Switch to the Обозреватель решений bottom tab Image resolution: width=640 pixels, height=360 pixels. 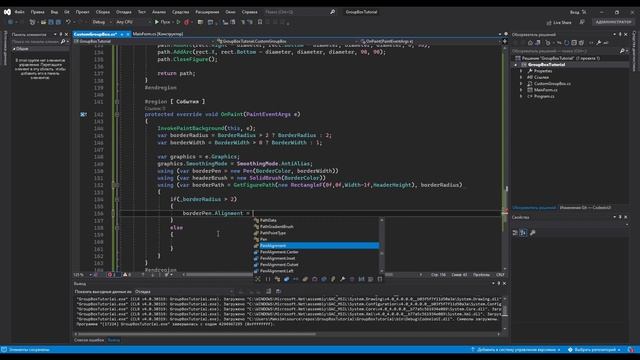point(534,208)
